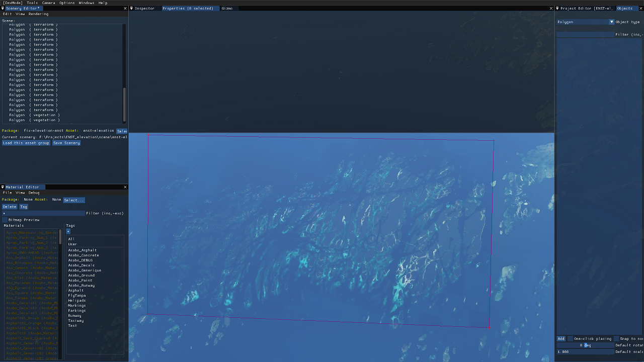644x362 pixels.
Task: Click the Tag button
Action: click(x=24, y=207)
